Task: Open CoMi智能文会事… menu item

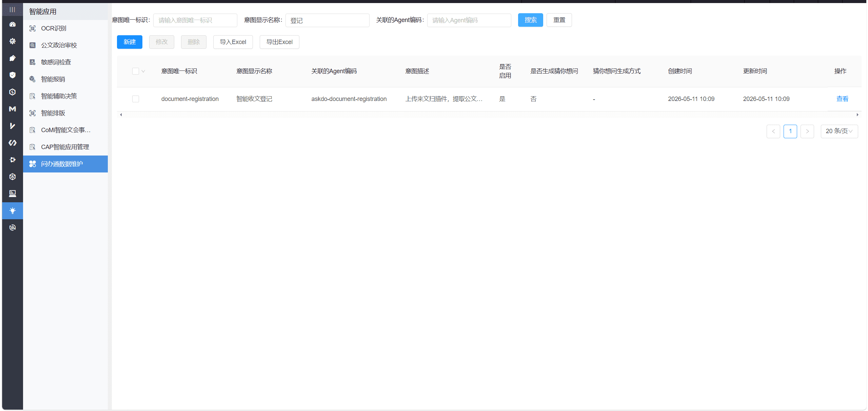Action: pyautogui.click(x=65, y=130)
